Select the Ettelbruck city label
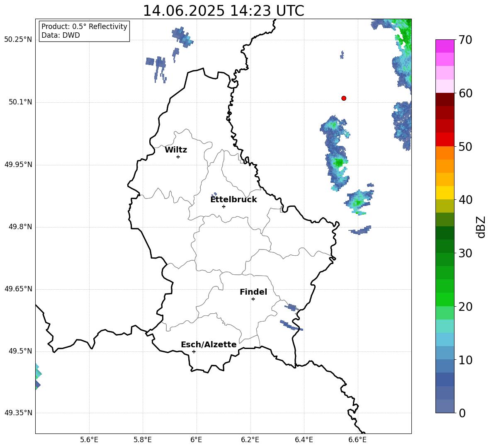 [x=233, y=200]
